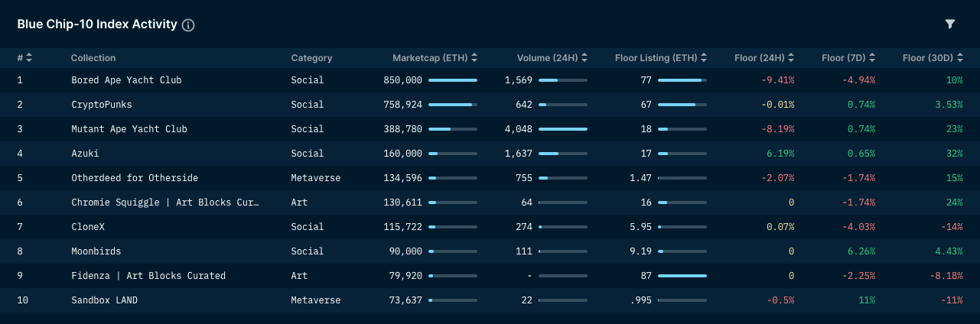Open Otherdeed for Otherside collection
980x324 pixels.
pos(135,178)
